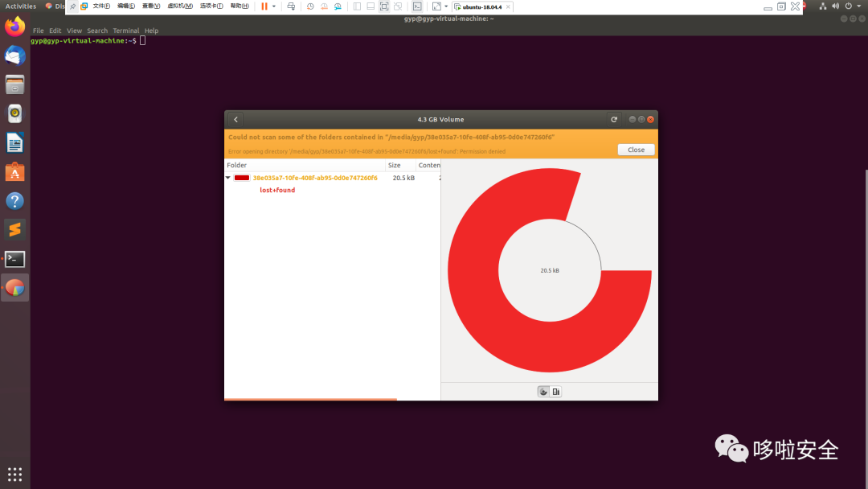868x489 pixels.
Task: Sort by the Size column header
Action: [x=401, y=165]
